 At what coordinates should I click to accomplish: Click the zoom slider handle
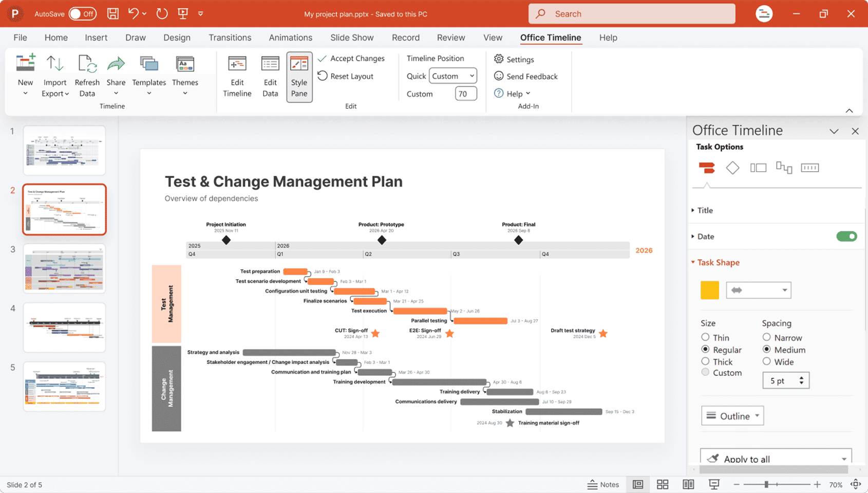tap(766, 484)
